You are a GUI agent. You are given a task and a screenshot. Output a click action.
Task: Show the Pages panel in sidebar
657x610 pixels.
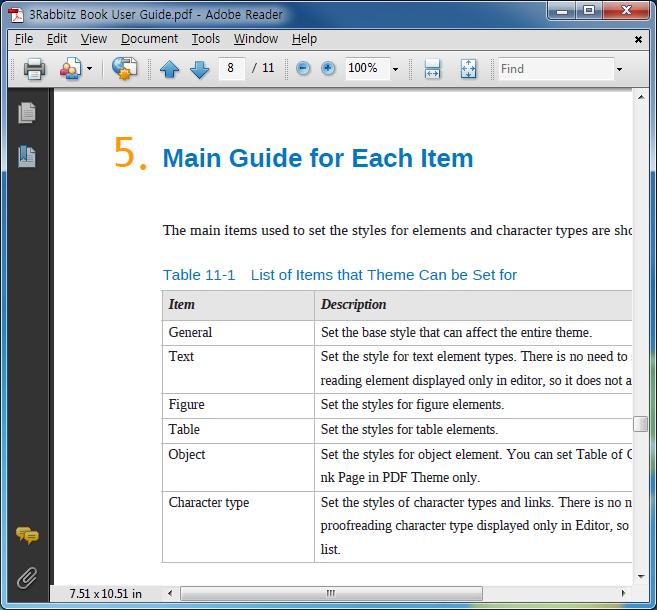tap(27, 113)
